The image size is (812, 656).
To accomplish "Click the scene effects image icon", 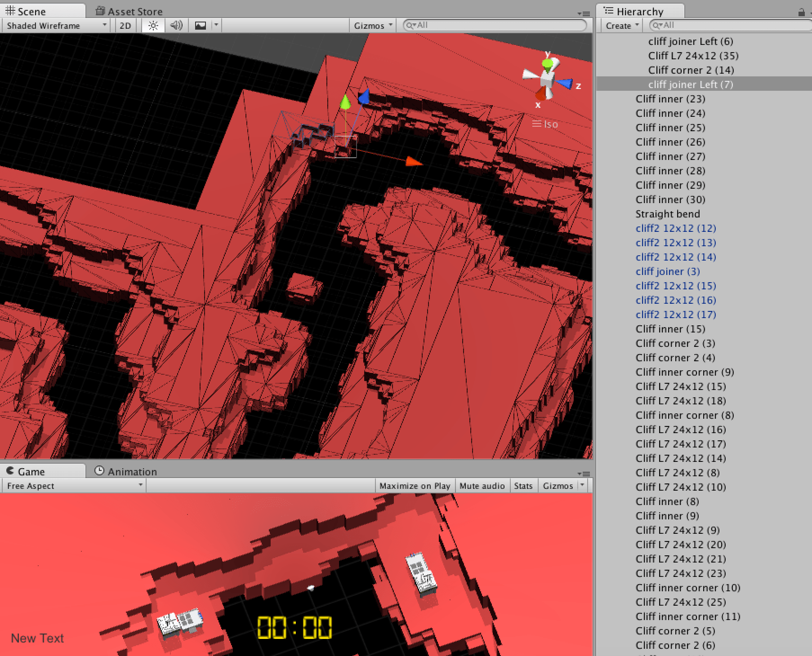I will (x=201, y=26).
